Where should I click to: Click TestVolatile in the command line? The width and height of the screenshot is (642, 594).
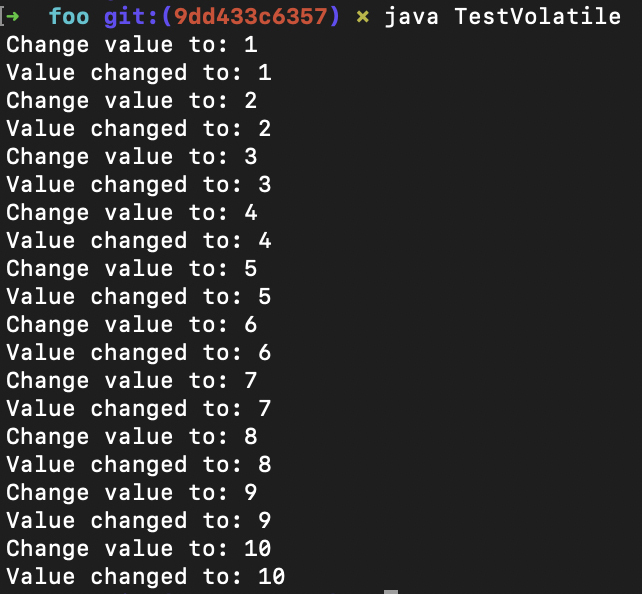(x=537, y=17)
